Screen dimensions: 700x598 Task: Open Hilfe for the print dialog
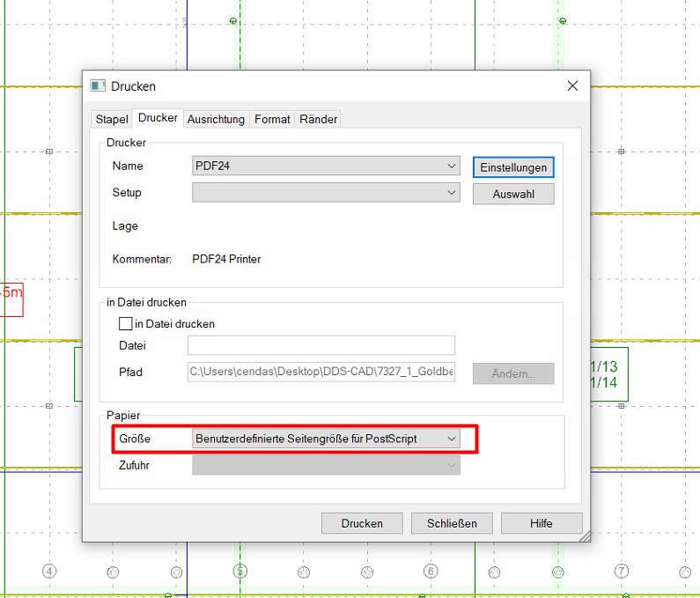pos(542,523)
